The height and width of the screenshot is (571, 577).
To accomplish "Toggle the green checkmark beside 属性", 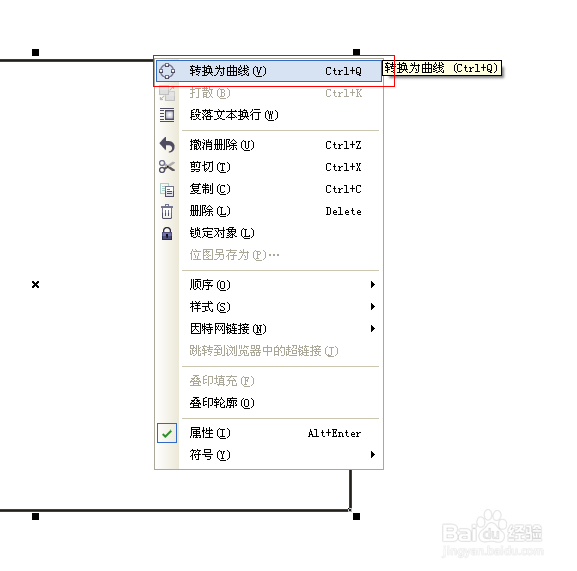I will coord(167,433).
